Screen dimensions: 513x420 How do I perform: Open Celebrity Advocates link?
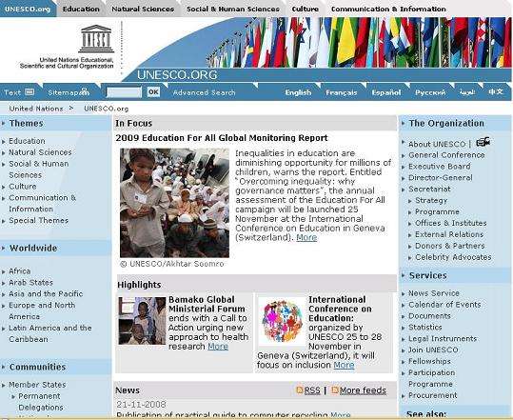pos(453,257)
